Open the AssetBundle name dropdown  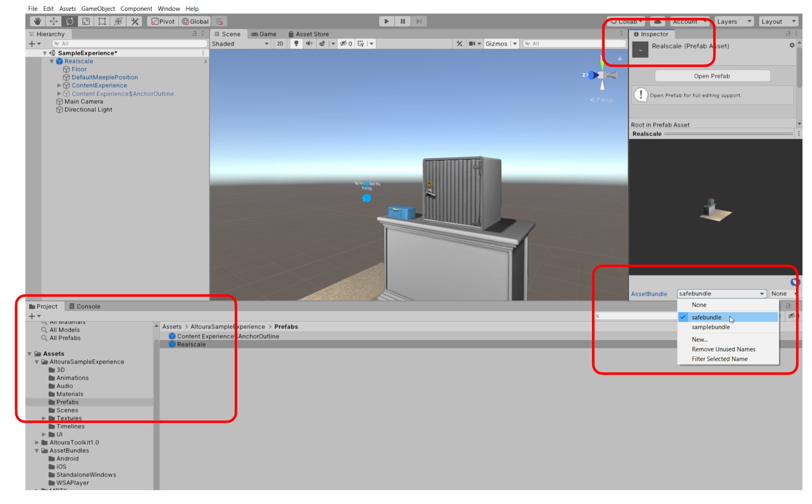[721, 294]
